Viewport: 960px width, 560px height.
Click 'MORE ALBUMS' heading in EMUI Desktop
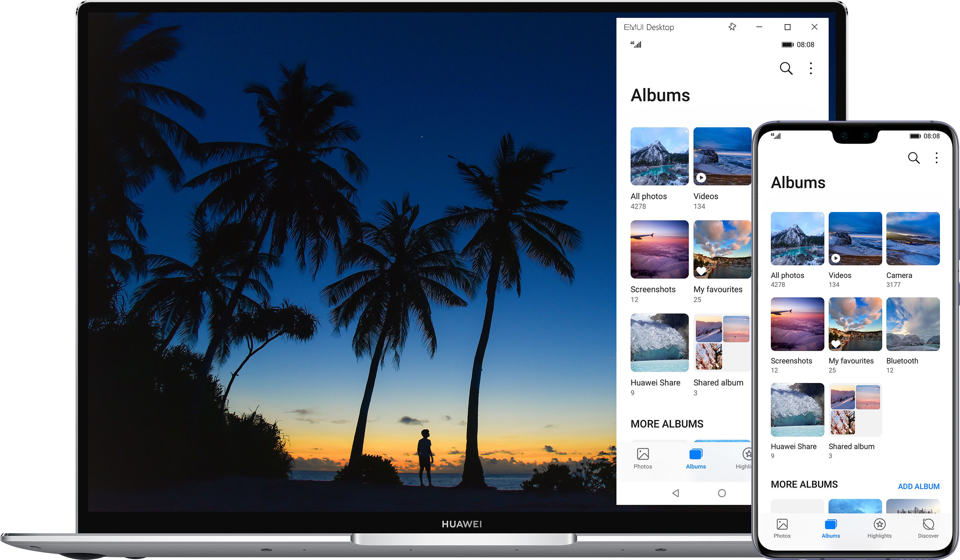667,424
